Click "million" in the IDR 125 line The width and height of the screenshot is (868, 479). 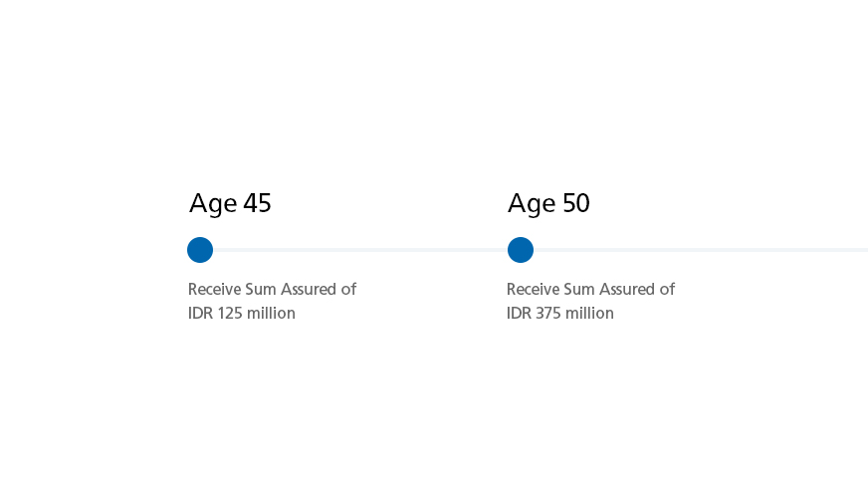pos(272,313)
